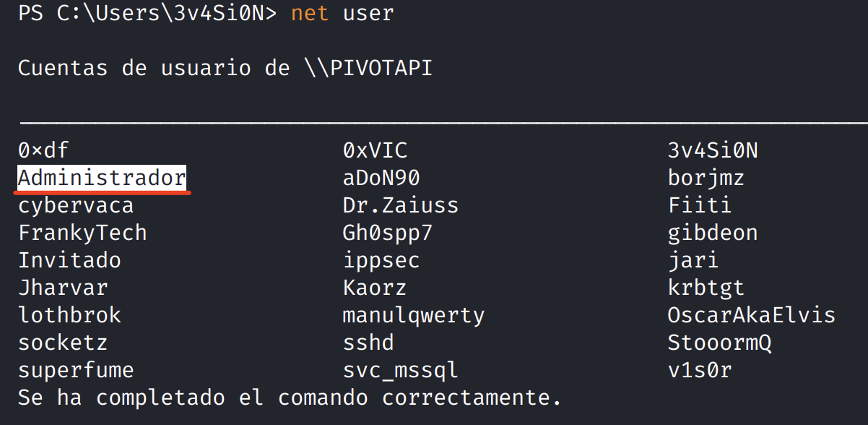Click the "net user" command text
Image resolution: width=868 pixels, height=425 pixels.
[342, 14]
